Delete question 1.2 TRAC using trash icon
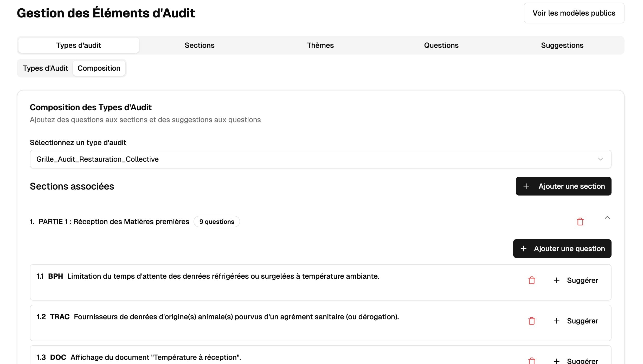Image resolution: width=643 pixels, height=364 pixels. click(x=531, y=321)
